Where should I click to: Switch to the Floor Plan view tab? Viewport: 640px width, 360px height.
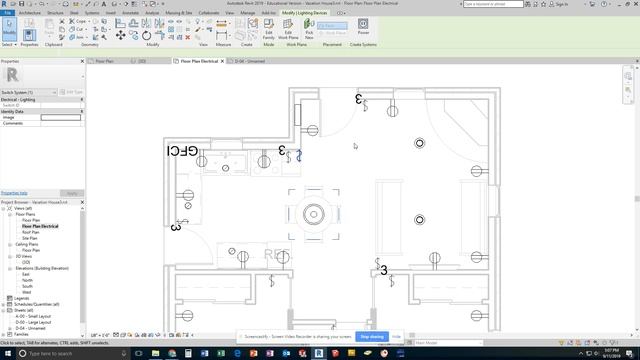(x=104, y=61)
